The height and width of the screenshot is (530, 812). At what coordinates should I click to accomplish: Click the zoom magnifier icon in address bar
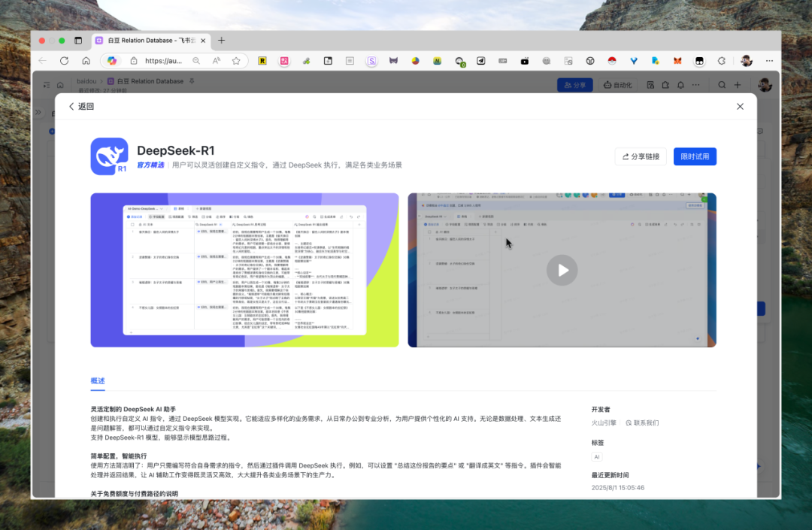pyautogui.click(x=196, y=61)
